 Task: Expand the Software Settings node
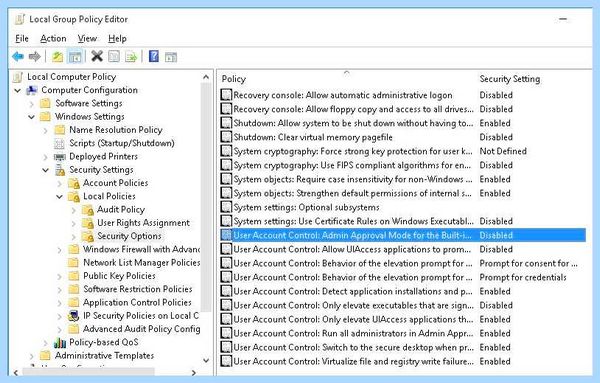pos(32,104)
